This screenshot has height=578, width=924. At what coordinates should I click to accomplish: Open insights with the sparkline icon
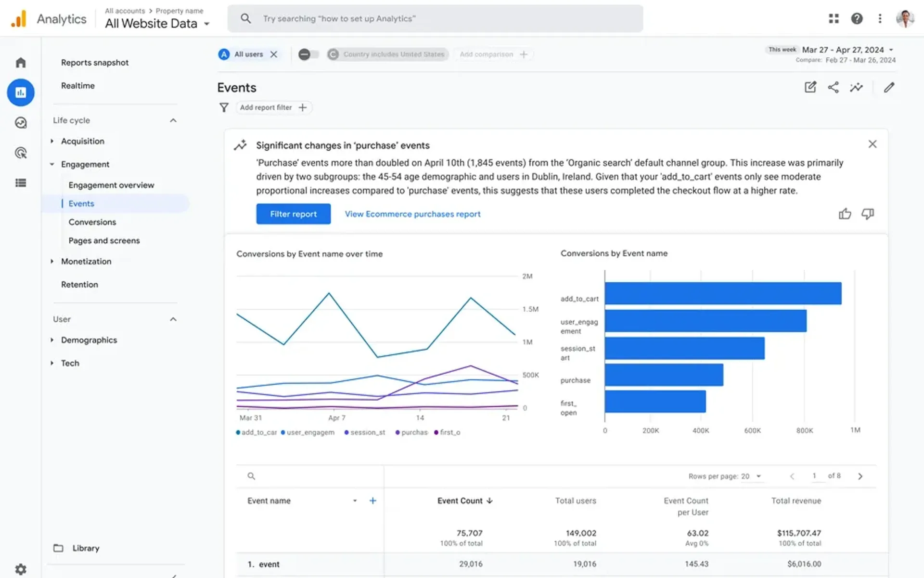coord(857,87)
